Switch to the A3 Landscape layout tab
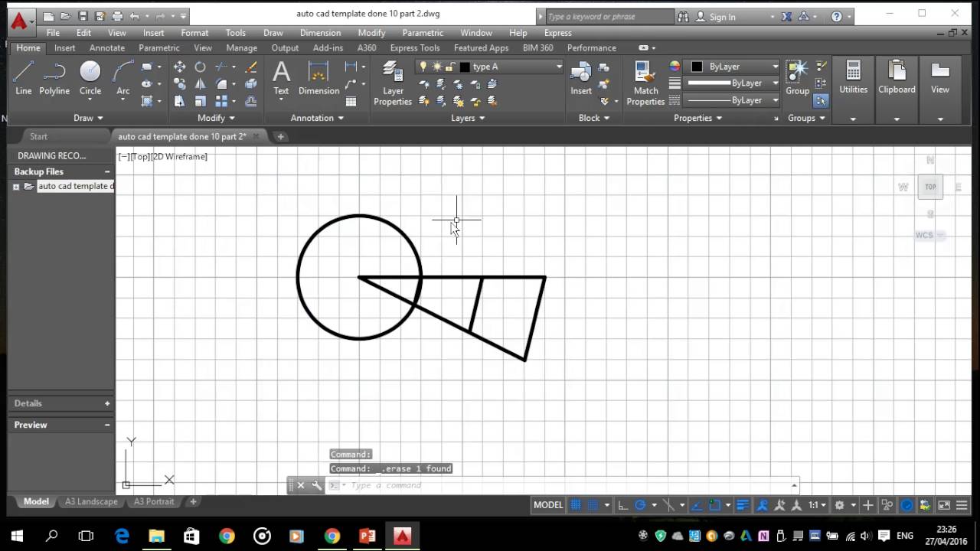The image size is (980, 551). [x=91, y=502]
